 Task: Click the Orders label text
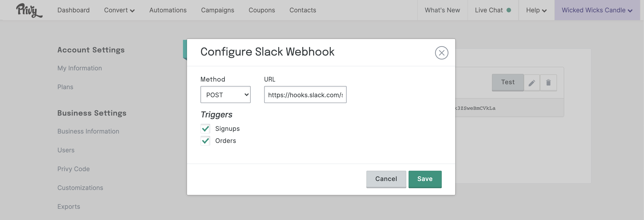[226, 141]
